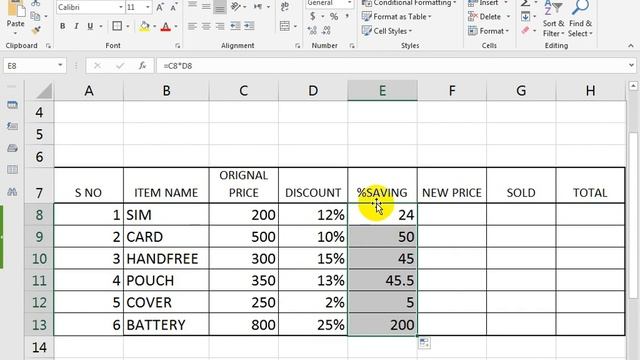Toggle Align Left for text
640x360 pixels.
click(x=192, y=27)
